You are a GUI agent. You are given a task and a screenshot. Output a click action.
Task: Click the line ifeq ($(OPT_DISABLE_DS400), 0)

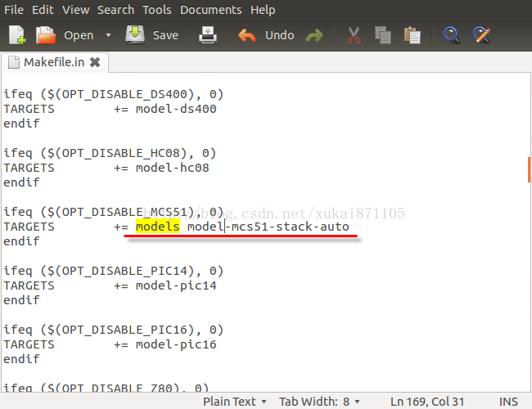point(113,94)
